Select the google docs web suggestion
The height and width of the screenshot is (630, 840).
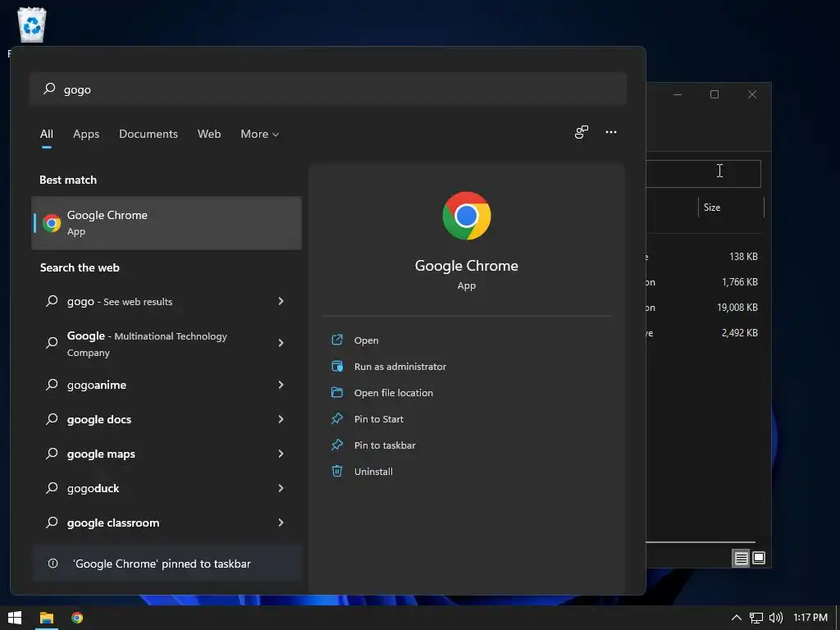(167, 419)
